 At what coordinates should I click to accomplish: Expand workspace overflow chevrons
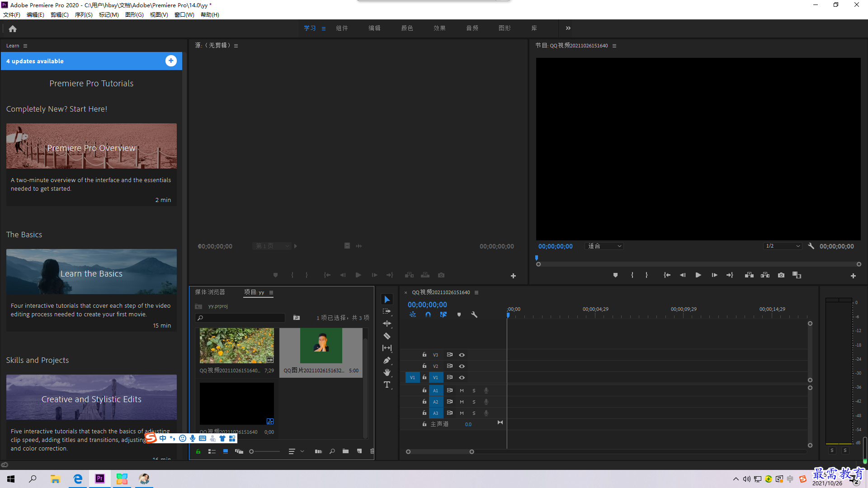point(568,28)
